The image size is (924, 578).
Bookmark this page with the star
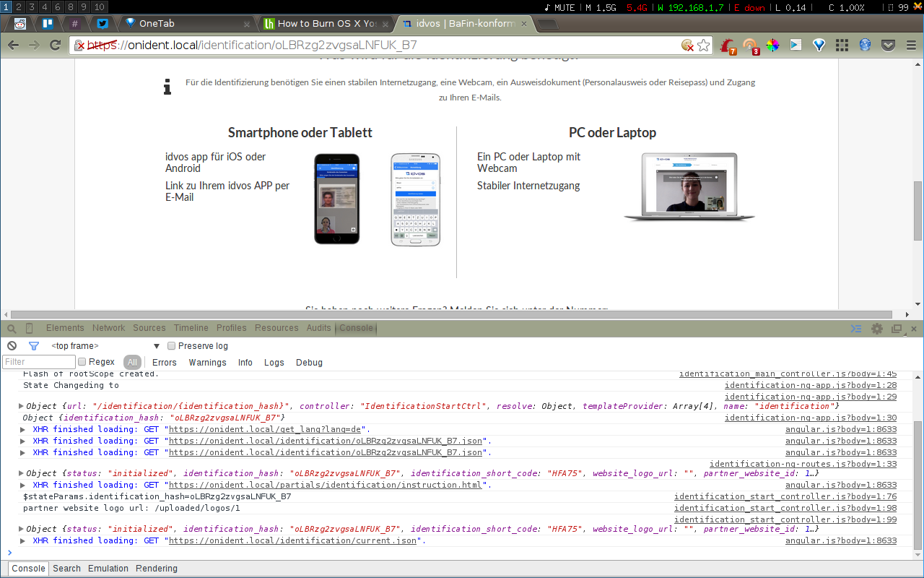(x=704, y=45)
